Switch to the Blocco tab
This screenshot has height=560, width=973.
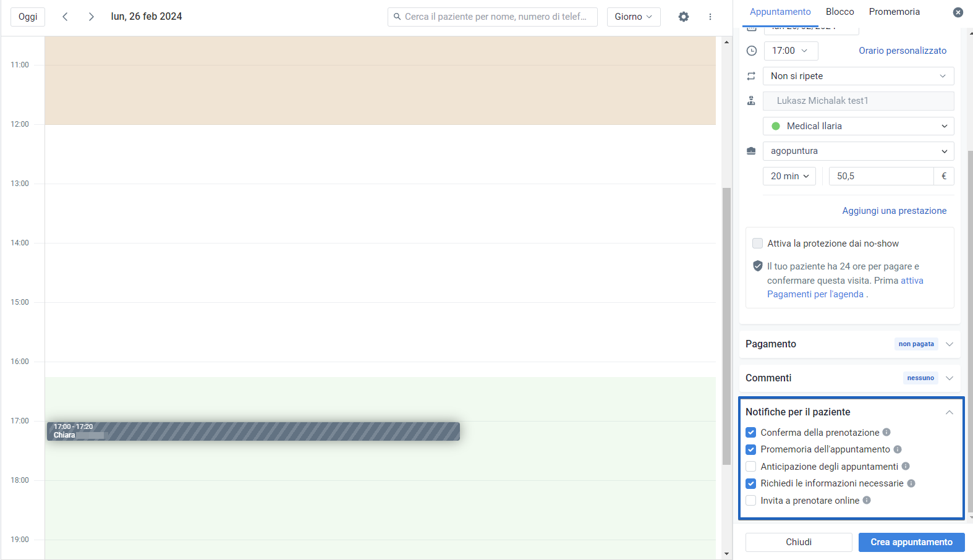(x=839, y=12)
